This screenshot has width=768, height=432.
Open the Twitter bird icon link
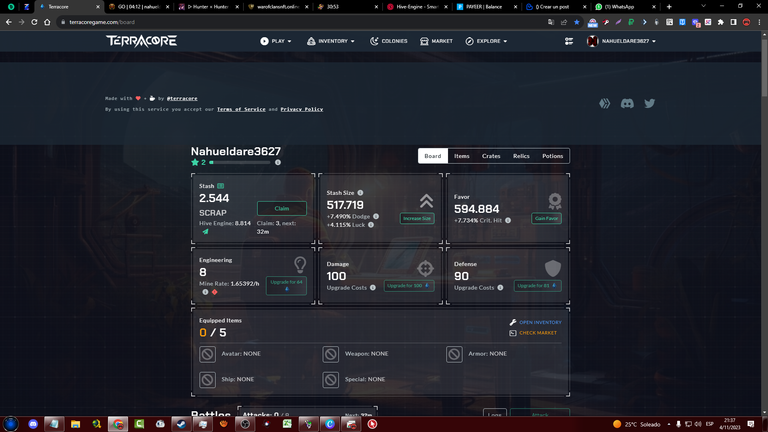(649, 103)
